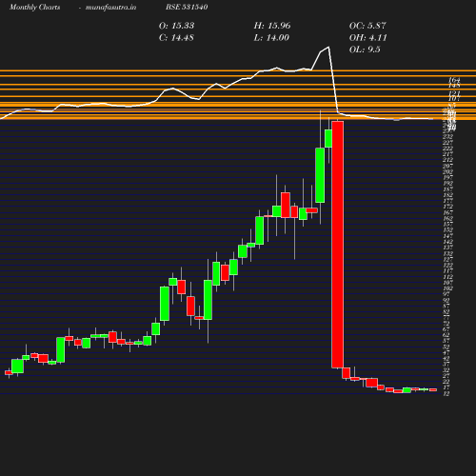This screenshot has width=476, height=476.
Task: Click the 212 price axis label
Action: coord(447,160)
